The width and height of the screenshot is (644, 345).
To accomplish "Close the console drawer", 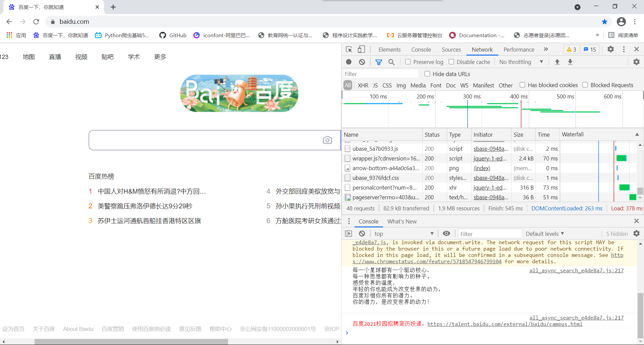I will pos(637,221).
